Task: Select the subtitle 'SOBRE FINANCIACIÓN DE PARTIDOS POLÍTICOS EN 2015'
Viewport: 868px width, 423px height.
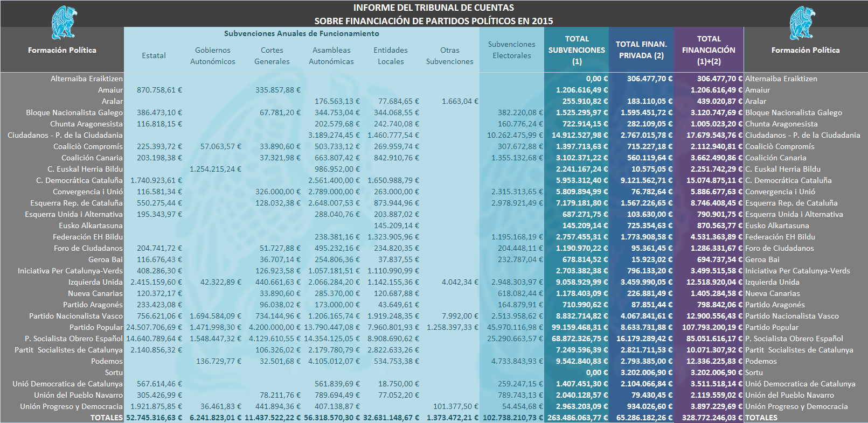Action: coord(434,21)
